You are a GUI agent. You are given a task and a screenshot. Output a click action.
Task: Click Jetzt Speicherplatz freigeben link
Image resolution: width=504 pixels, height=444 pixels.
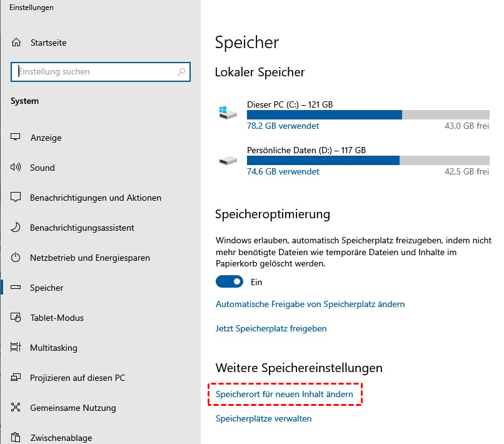click(271, 328)
